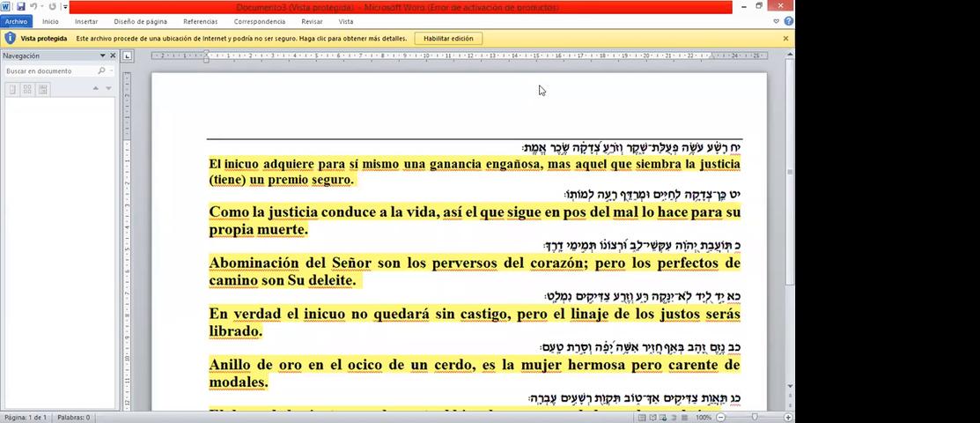The width and height of the screenshot is (980, 423).
Task: Zoom in with the plus button
Action: (788, 417)
